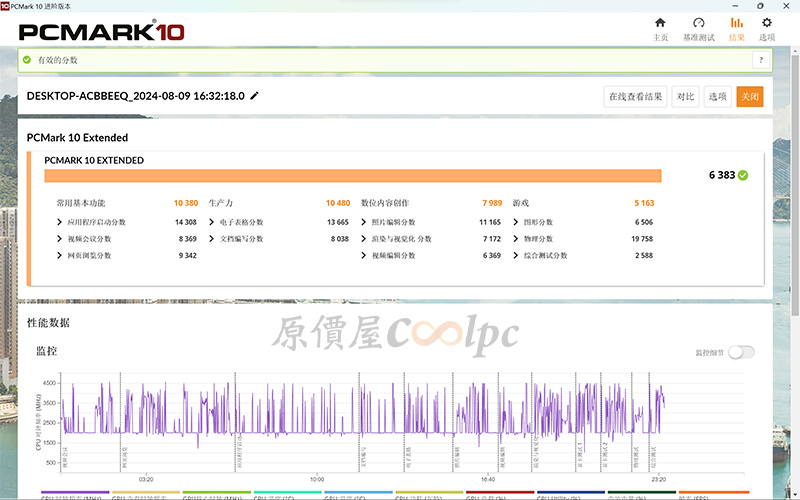The height and width of the screenshot is (500, 800).
Task: Expand 视频会议分数 details
Action: tap(59, 239)
